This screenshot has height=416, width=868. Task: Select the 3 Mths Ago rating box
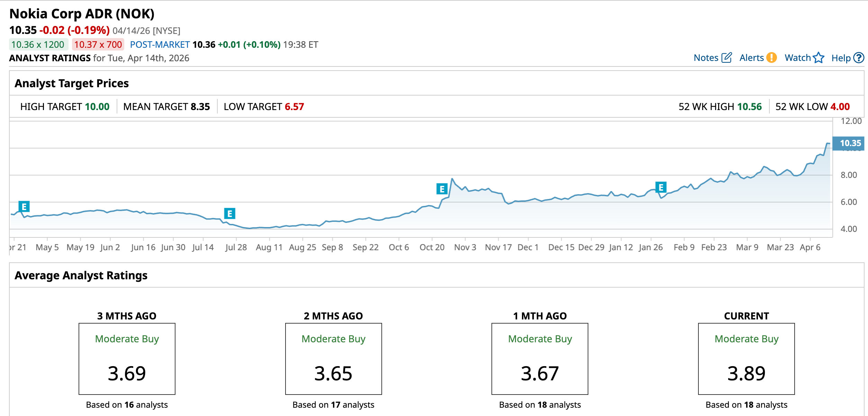(127, 359)
